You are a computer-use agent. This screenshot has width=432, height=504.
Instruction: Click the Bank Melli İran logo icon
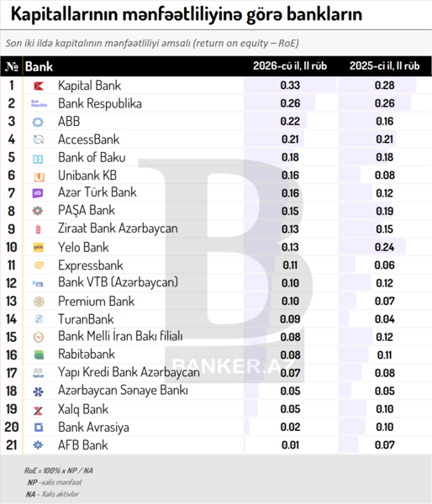coord(39,337)
